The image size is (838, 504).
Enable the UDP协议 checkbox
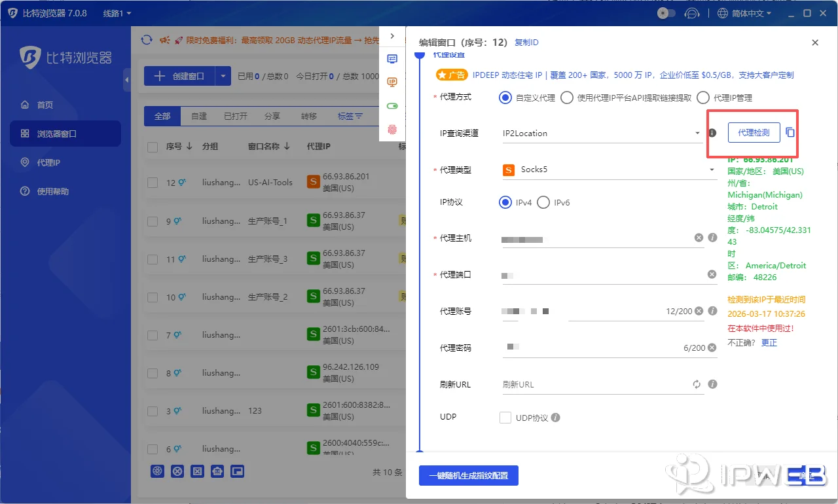505,417
